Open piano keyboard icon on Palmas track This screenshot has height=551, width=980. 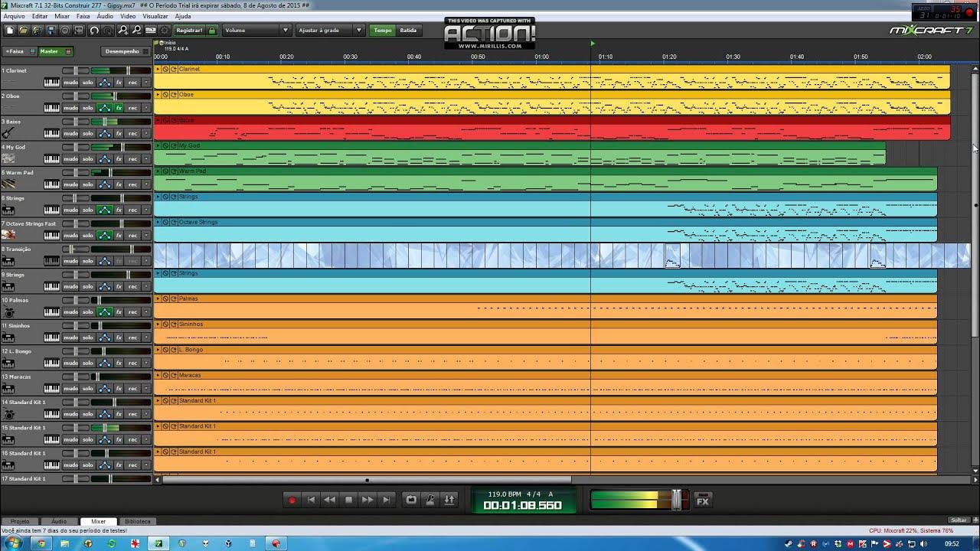pyautogui.click(x=52, y=312)
